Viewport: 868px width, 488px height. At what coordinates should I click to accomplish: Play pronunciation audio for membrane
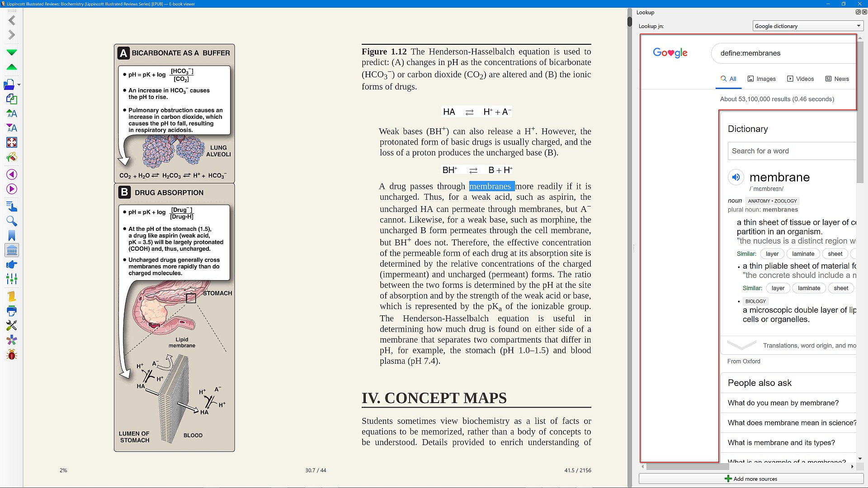pyautogui.click(x=736, y=177)
